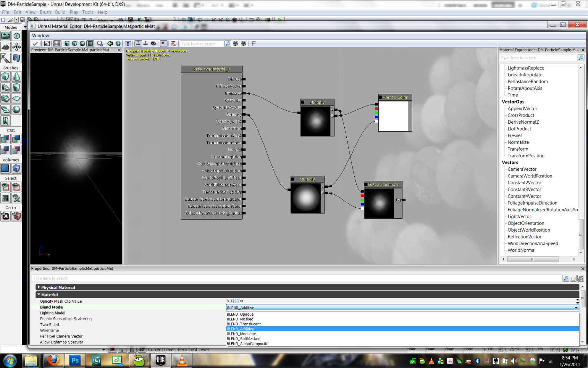Click toolbar search field 'Type here to search'
This screenshot has height=368, width=588.
coord(202,44)
